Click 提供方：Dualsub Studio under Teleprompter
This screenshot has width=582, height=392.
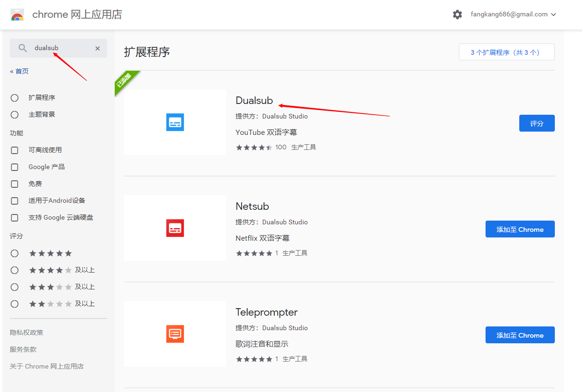pyautogui.click(x=272, y=328)
